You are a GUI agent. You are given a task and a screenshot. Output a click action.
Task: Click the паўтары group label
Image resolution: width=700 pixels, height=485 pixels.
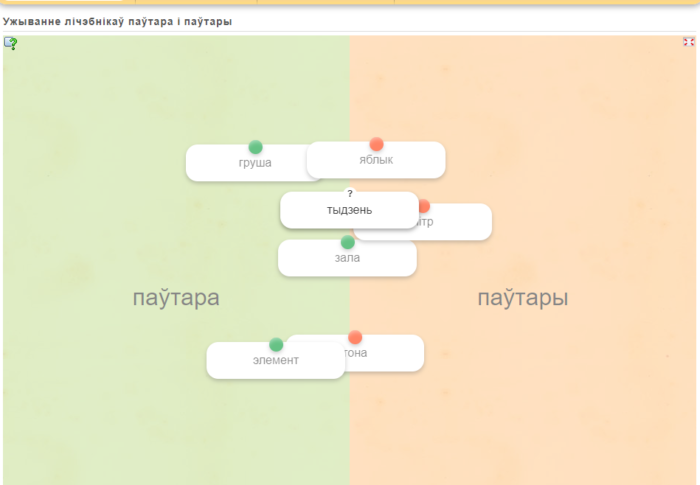click(523, 298)
